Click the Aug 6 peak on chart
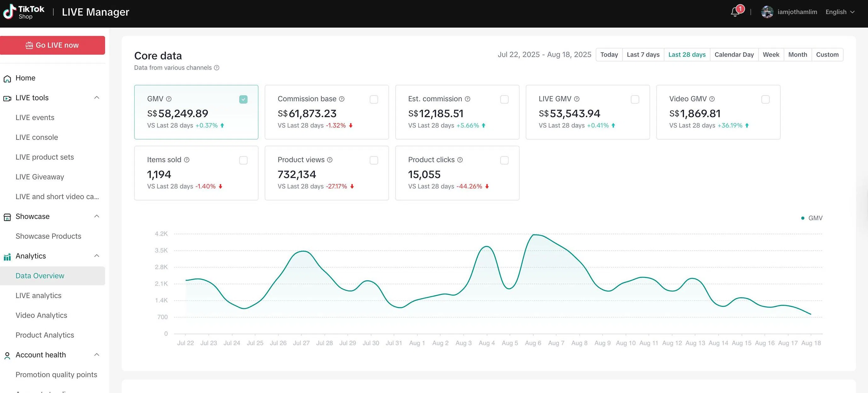The image size is (868, 393). pyautogui.click(x=534, y=234)
